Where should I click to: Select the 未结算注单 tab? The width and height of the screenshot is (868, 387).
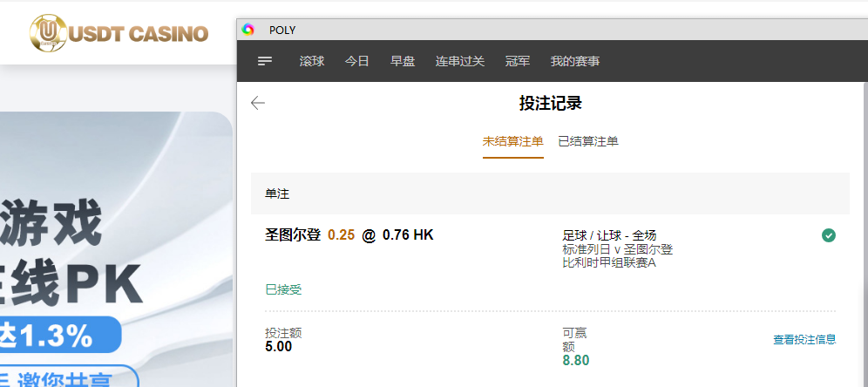click(513, 141)
